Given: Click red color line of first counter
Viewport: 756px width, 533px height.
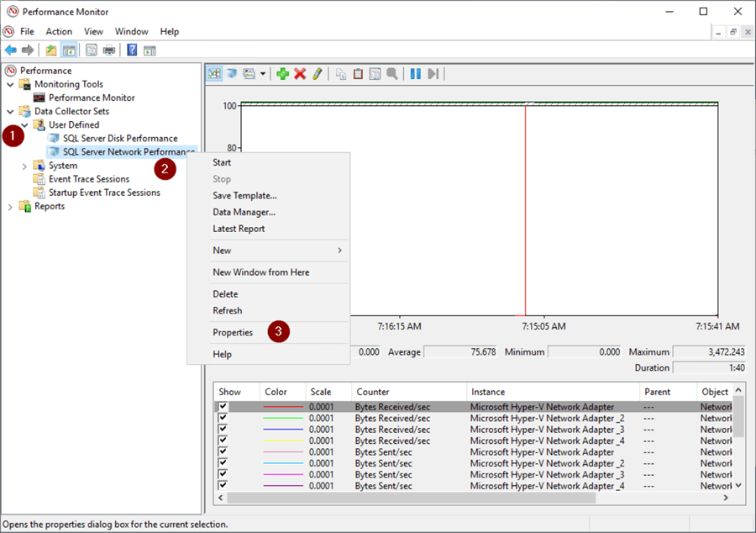Looking at the screenshot, I should coord(282,407).
